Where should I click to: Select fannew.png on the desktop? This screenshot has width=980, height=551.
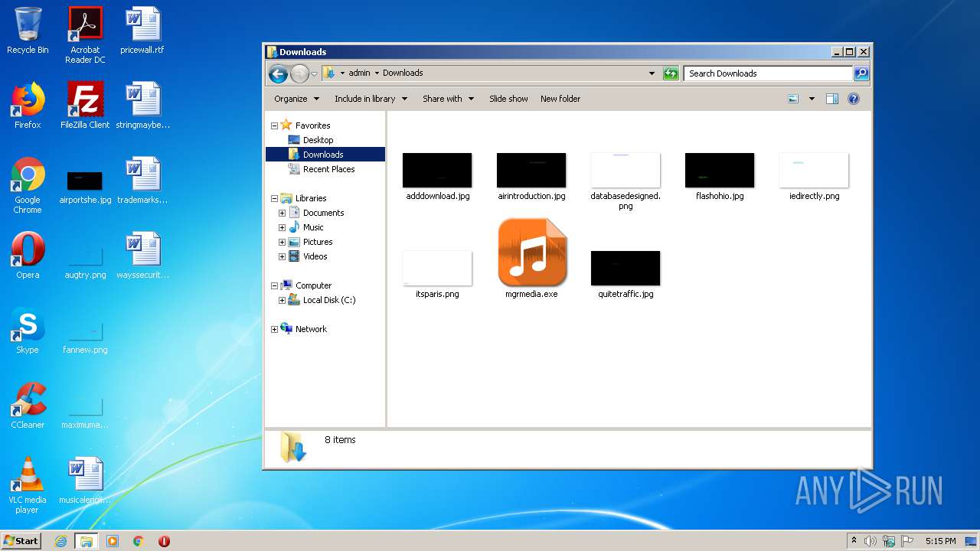85,337
